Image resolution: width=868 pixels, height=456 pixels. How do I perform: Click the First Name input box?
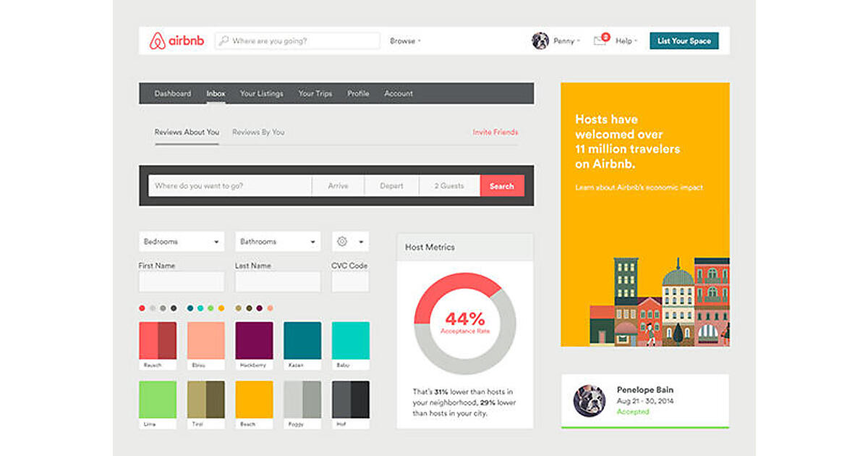(182, 282)
